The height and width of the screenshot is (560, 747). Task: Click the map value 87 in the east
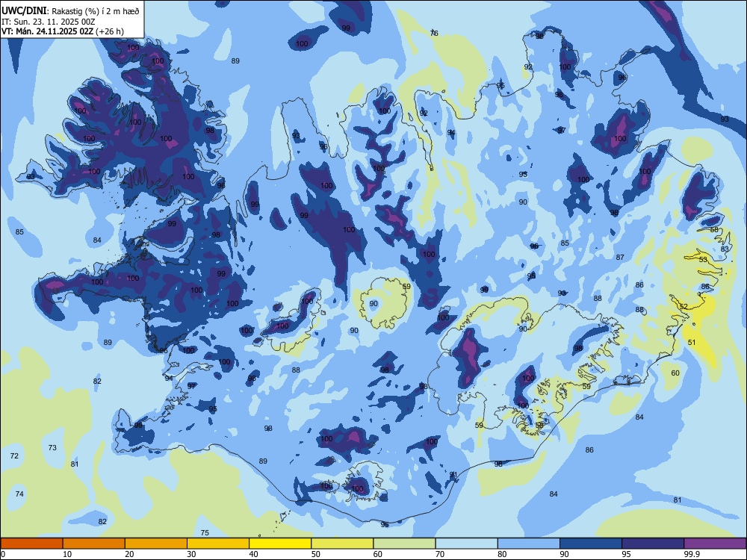620,257
